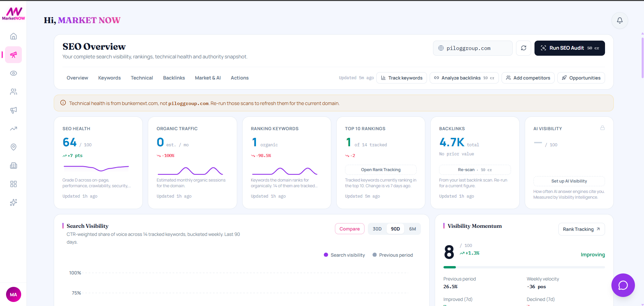The image size is (644, 306).
Task: Click the refresh icon beside domain field
Action: tap(523, 48)
